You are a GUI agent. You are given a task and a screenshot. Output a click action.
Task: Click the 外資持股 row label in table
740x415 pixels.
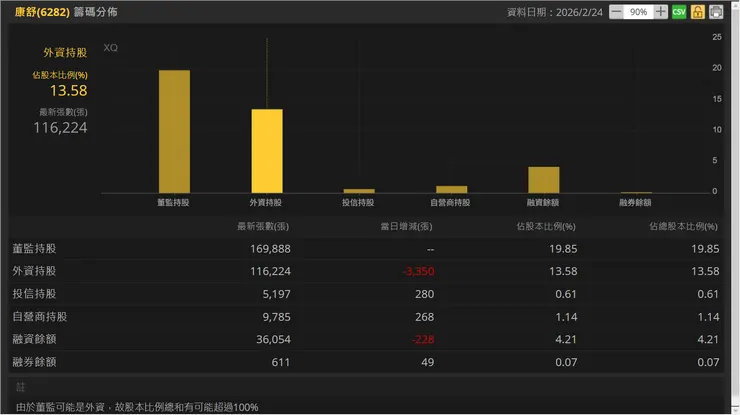(34, 271)
